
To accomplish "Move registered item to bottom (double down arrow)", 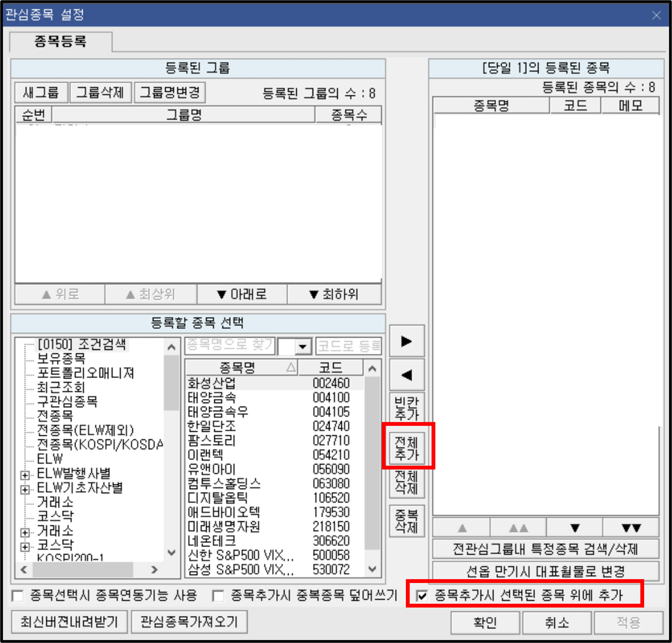I will (x=631, y=528).
